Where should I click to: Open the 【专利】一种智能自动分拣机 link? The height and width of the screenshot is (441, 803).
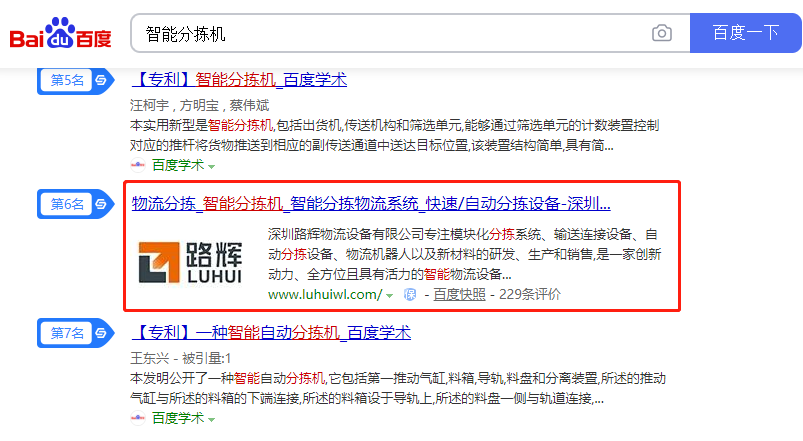click(271, 332)
